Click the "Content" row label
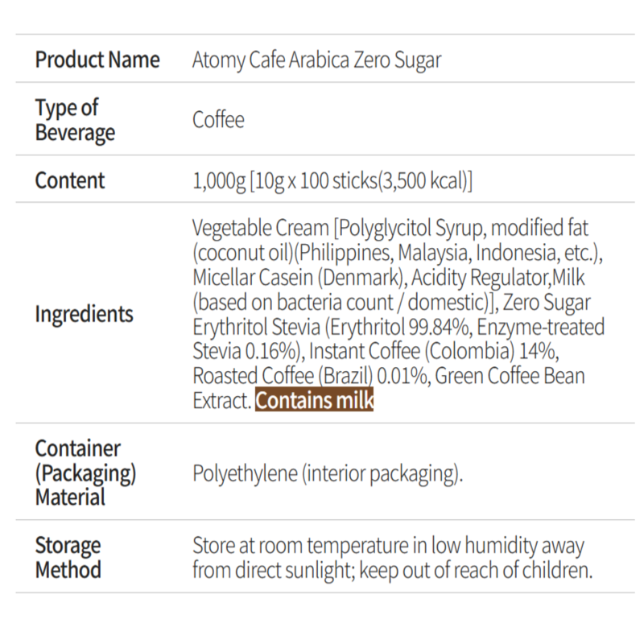 click(70, 180)
